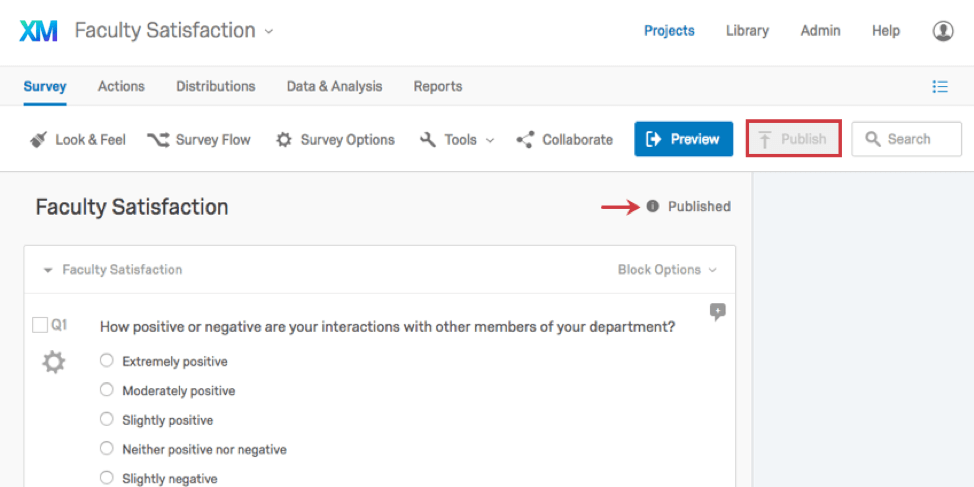
Task: Open the user account profile icon
Action: [x=942, y=30]
